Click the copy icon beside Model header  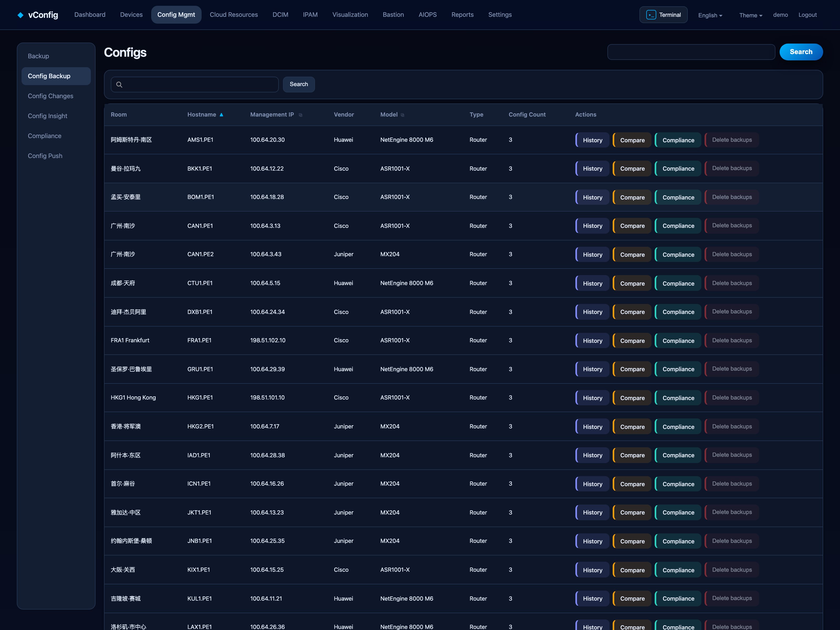click(402, 115)
